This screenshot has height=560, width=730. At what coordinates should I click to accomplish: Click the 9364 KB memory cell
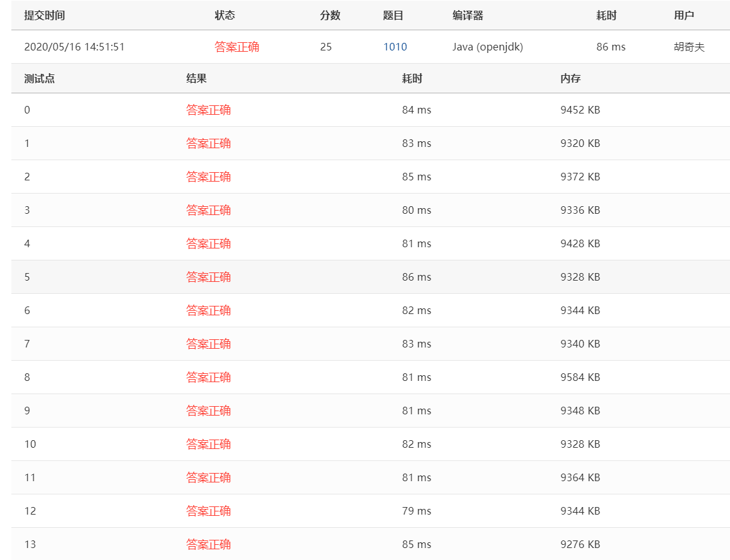coord(580,477)
